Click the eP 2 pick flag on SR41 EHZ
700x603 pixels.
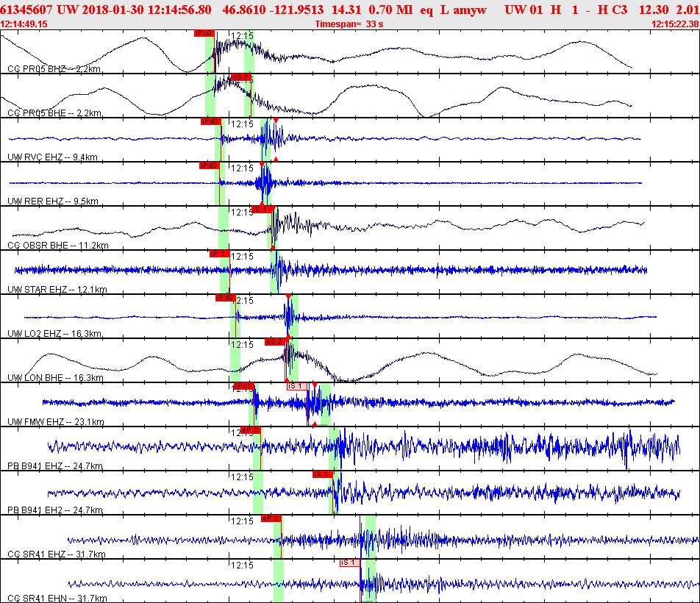click(271, 518)
